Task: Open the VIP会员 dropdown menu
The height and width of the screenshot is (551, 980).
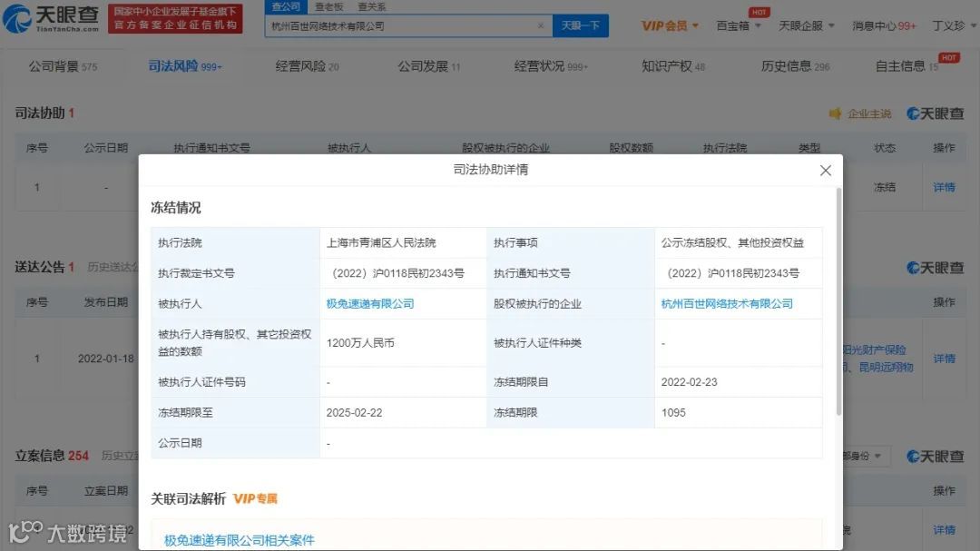Action: tap(670, 25)
